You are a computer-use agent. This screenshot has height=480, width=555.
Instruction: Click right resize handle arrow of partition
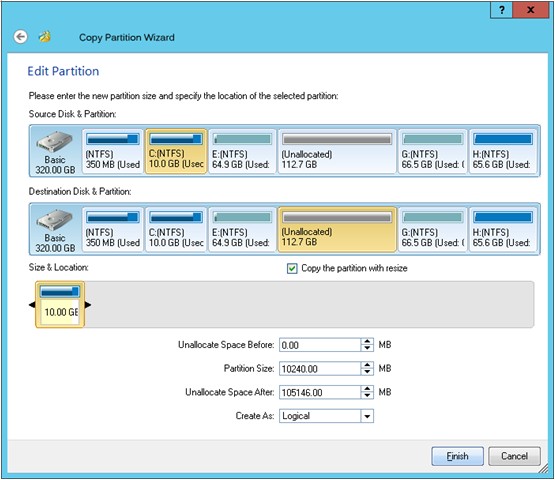(x=88, y=305)
